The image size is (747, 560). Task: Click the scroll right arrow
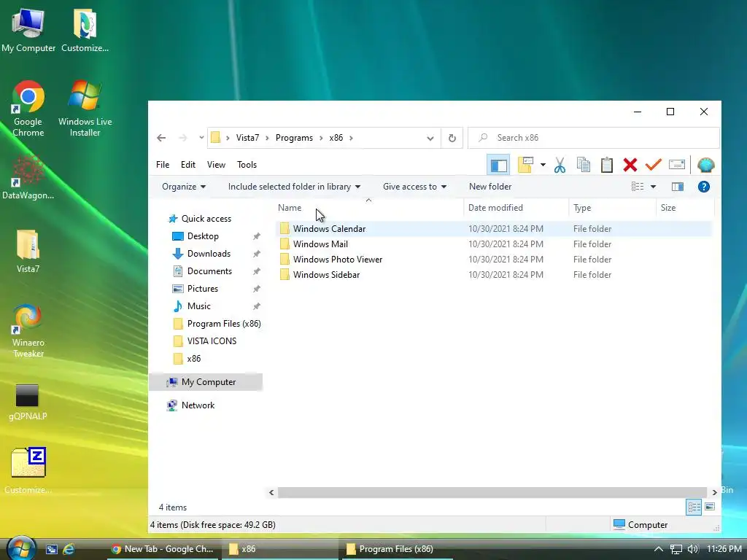[x=714, y=492]
